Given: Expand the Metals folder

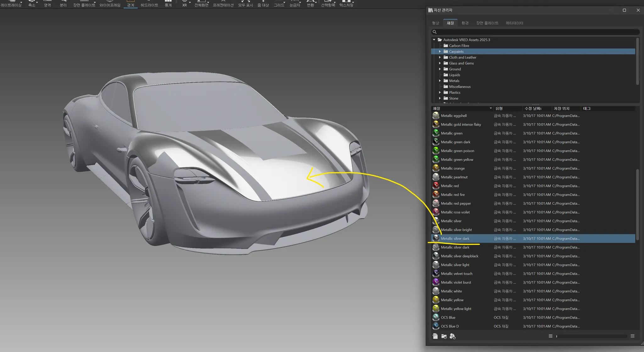Looking at the screenshot, I should point(440,81).
